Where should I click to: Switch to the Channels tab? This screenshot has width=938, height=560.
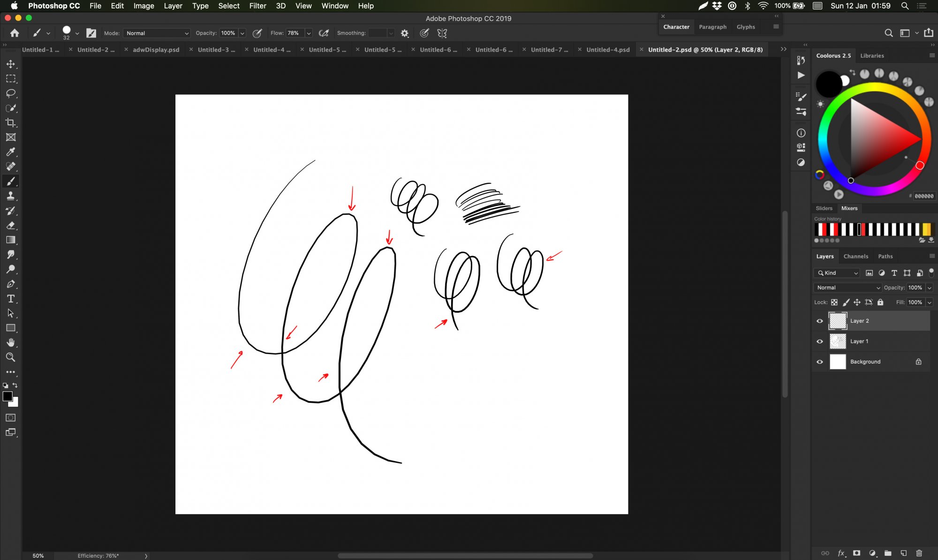pos(856,256)
